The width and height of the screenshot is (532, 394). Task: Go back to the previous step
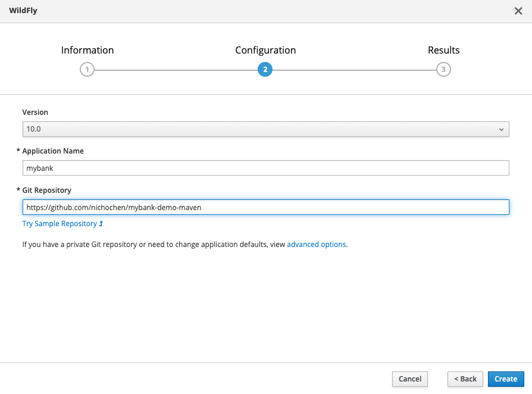pyautogui.click(x=465, y=379)
